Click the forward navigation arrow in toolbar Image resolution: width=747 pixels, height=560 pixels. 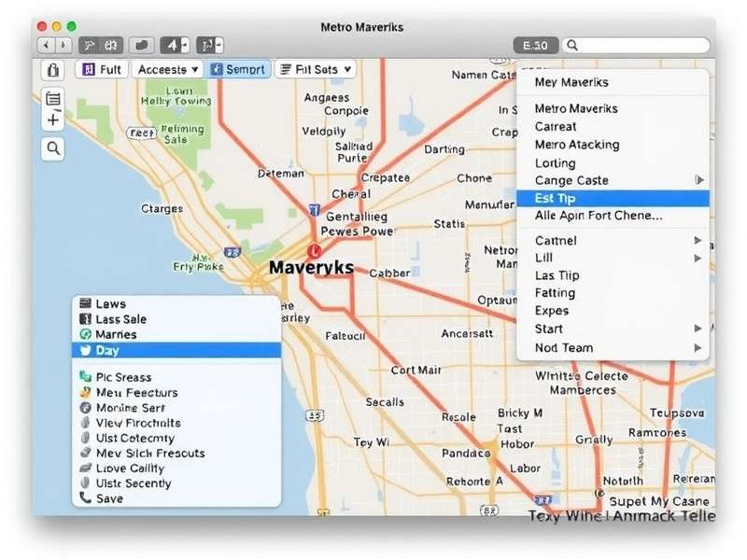pyautogui.click(x=63, y=45)
